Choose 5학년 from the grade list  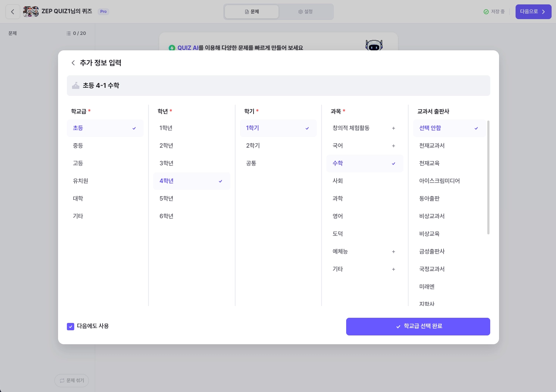coord(192,199)
